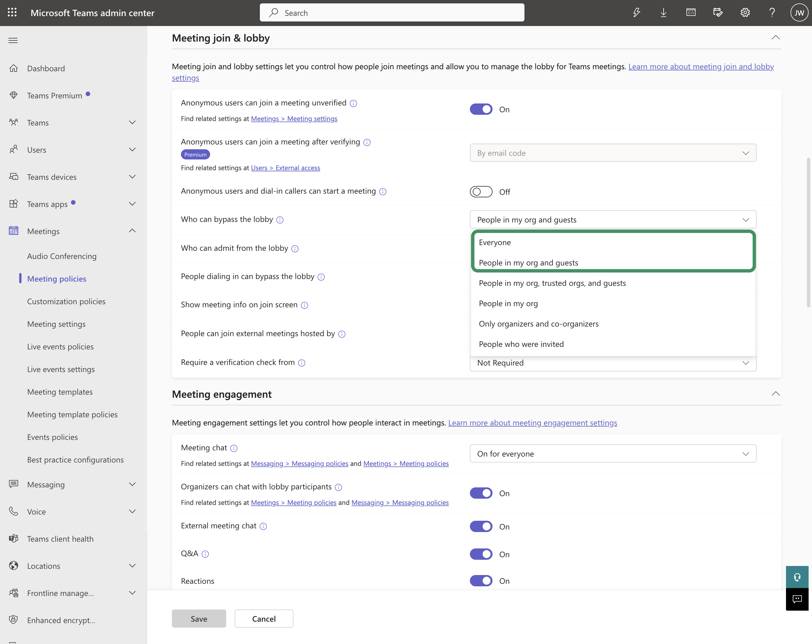Click the lightning bolt icon in header
Screen dimensions: 812x644
click(x=636, y=13)
